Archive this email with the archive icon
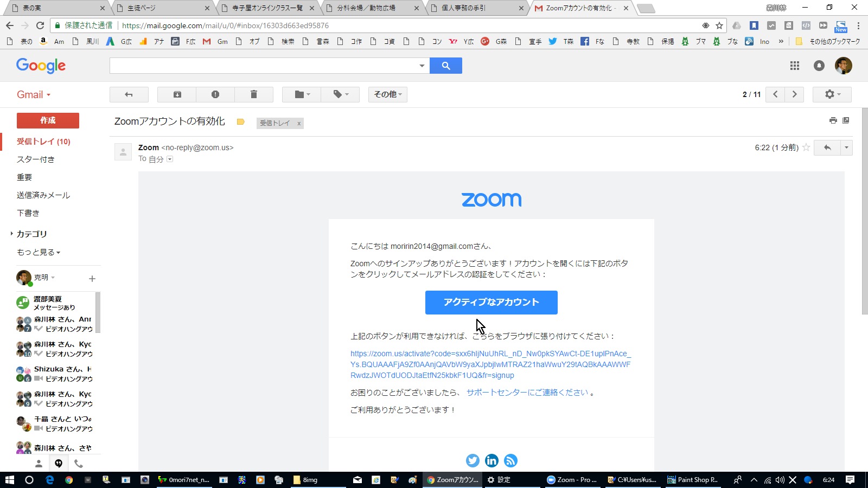Viewport: 868px width, 488px height. (177, 94)
